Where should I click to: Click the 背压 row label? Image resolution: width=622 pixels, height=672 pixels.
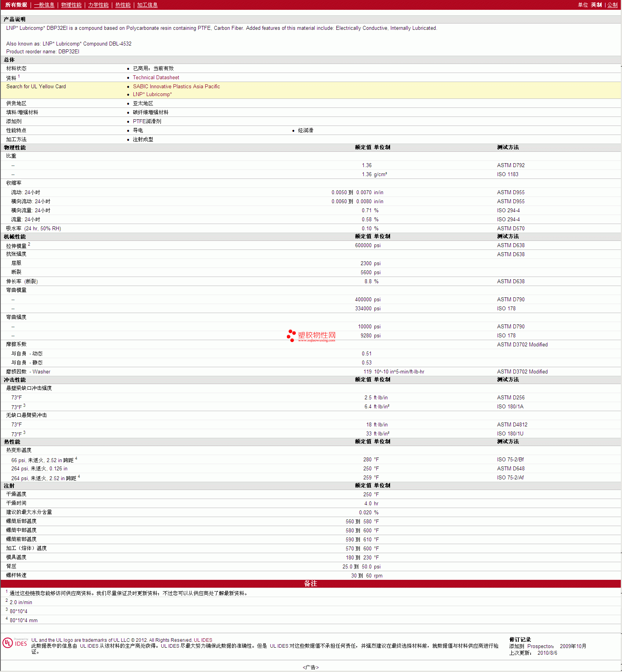pyautogui.click(x=11, y=566)
